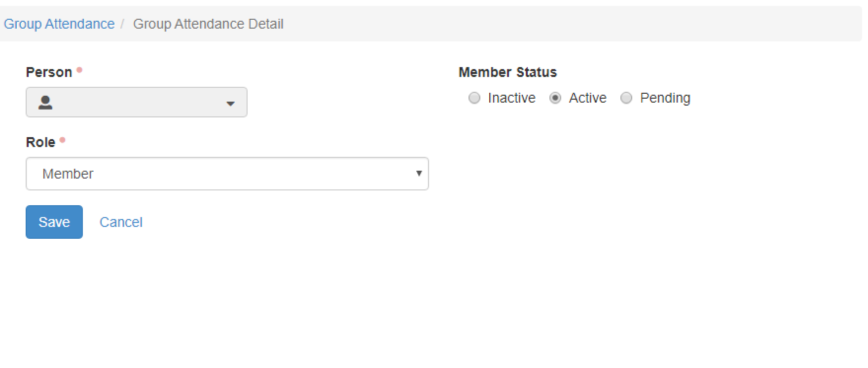Image resolution: width=868 pixels, height=368 pixels.
Task: Click the red required marker next to Person
Action: click(79, 69)
